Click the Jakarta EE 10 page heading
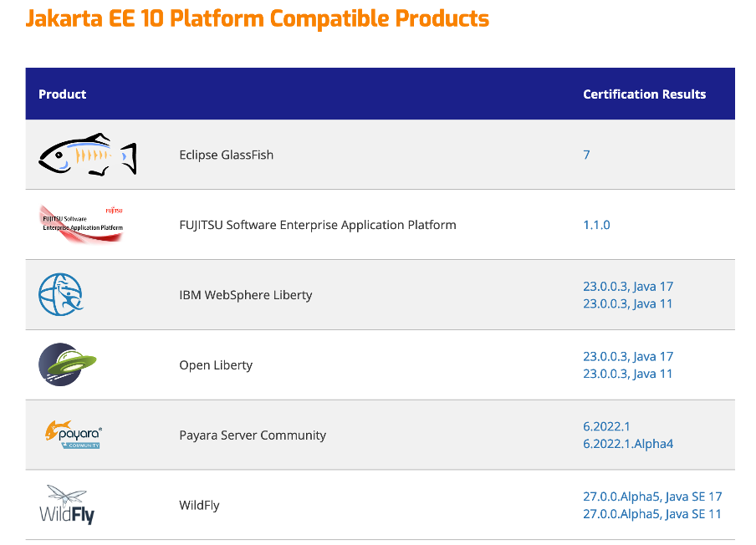The height and width of the screenshot is (545, 756). tap(258, 18)
